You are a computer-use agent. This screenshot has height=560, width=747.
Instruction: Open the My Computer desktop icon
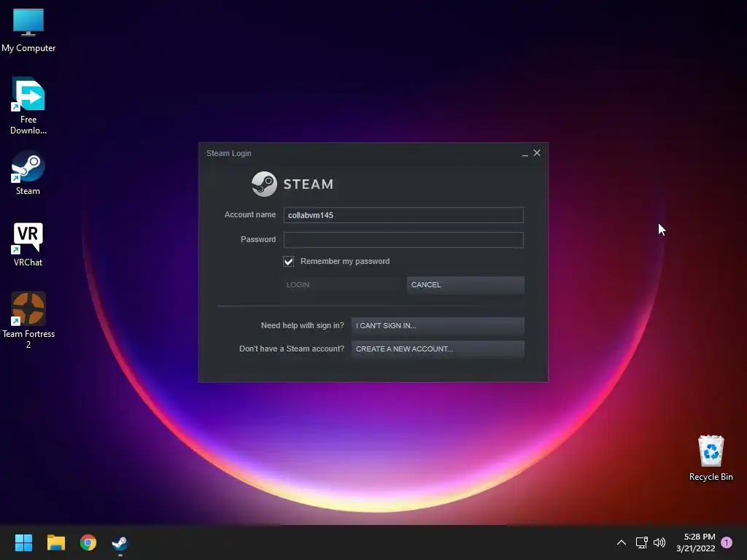(28, 31)
